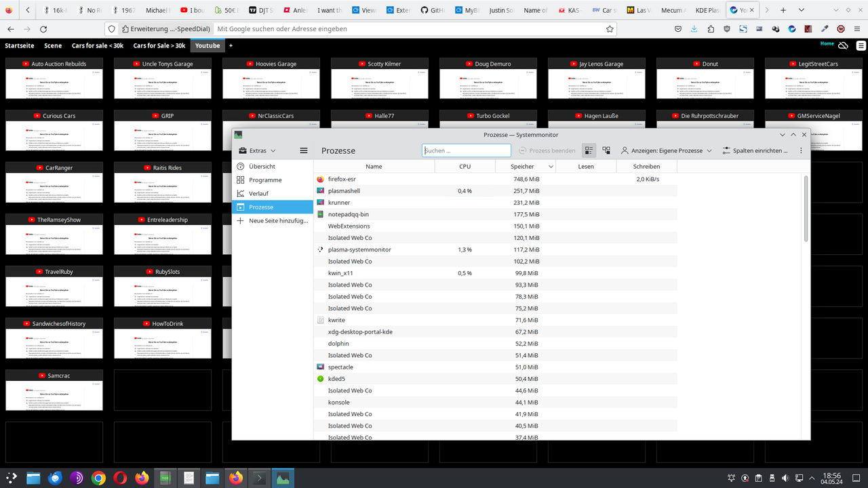
Task: Open the Anzeigen: Eigene Prozesse dropdown
Action: pos(667,150)
